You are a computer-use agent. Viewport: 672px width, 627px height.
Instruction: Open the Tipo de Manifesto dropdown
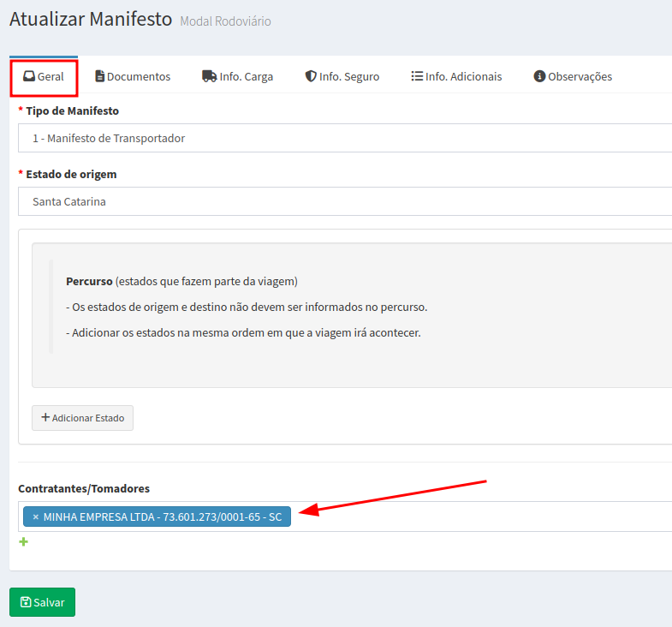tap(342, 138)
